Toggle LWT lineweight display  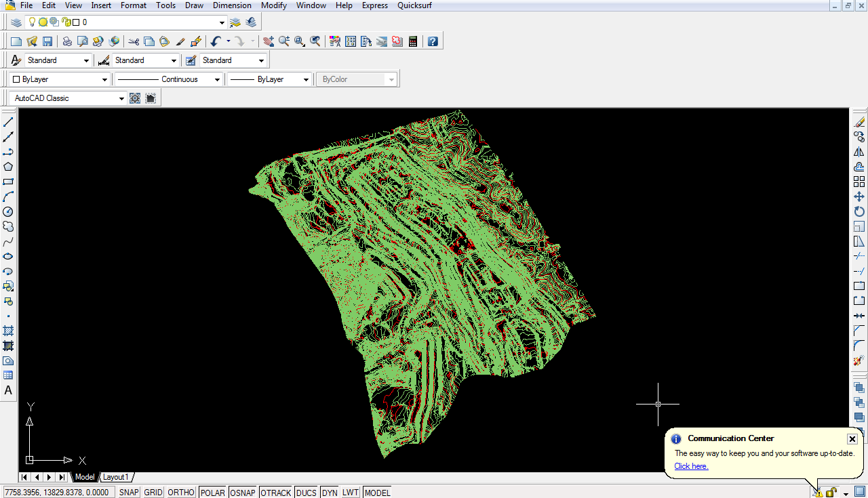(x=350, y=493)
